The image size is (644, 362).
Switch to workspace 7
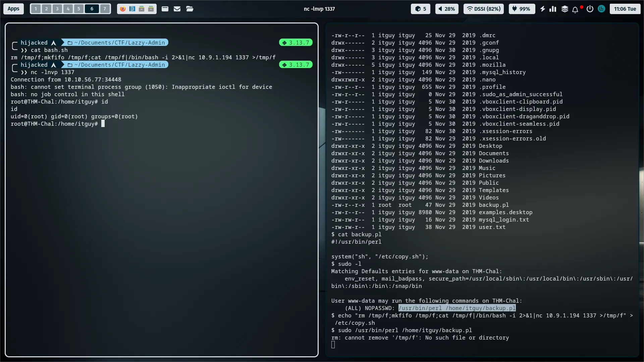tap(105, 9)
